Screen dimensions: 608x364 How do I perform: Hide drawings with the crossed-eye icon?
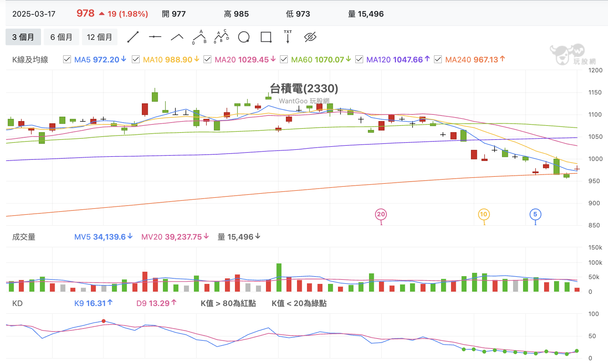pos(310,37)
